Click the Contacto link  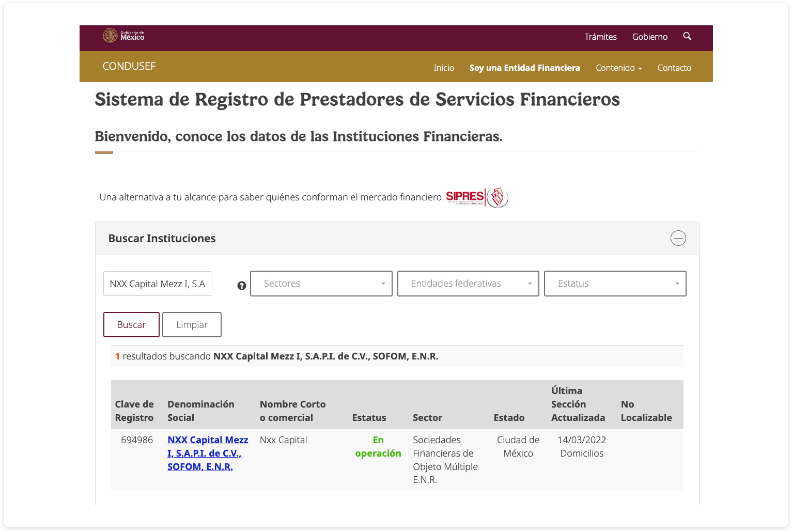(x=674, y=68)
